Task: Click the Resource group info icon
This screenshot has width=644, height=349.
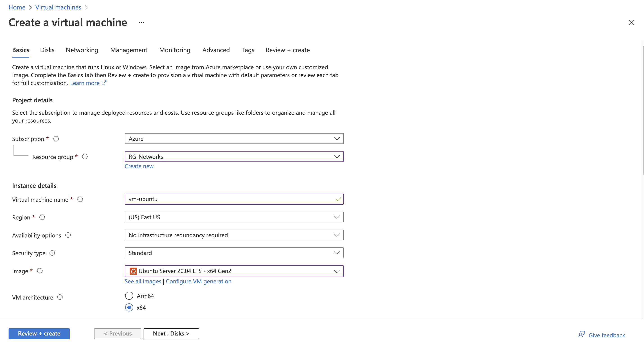Action: (85, 157)
